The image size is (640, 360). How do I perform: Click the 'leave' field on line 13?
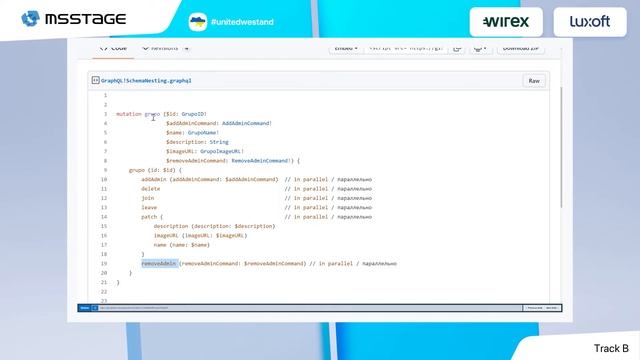[149, 208]
